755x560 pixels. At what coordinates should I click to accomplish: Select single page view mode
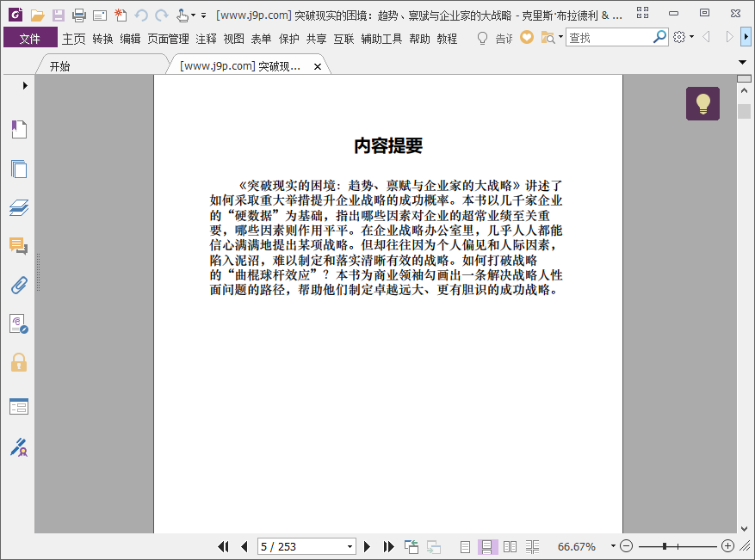click(465, 546)
